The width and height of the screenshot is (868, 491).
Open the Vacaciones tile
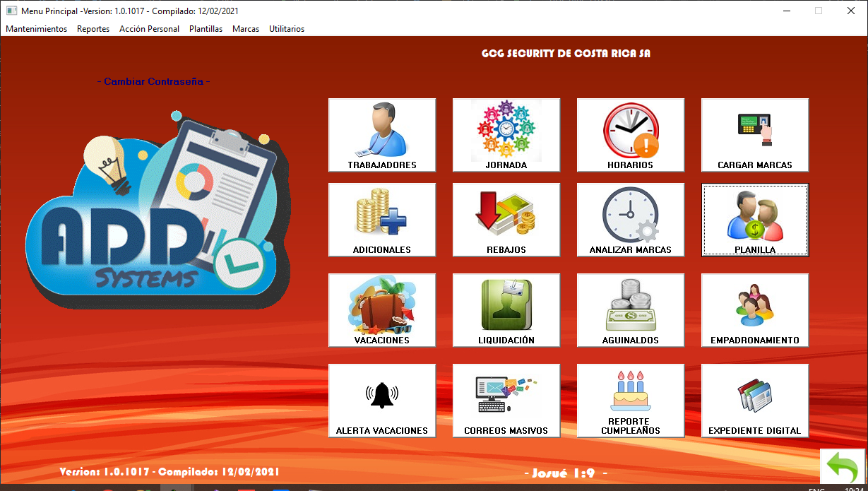pyautogui.click(x=382, y=310)
